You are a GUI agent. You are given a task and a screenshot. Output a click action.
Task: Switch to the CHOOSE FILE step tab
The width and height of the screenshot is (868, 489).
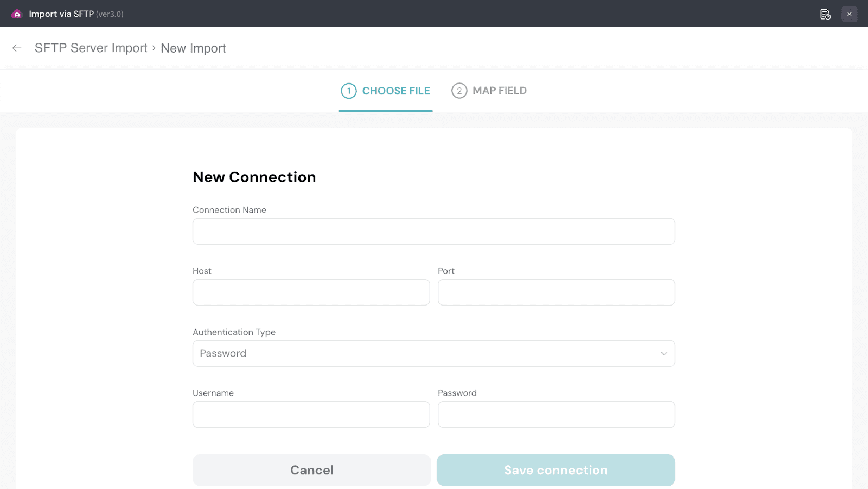tap(395, 91)
